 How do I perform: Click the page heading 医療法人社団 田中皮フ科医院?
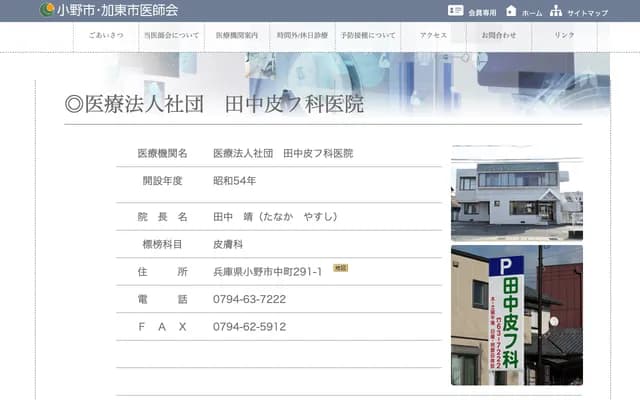pyautogui.click(x=214, y=105)
